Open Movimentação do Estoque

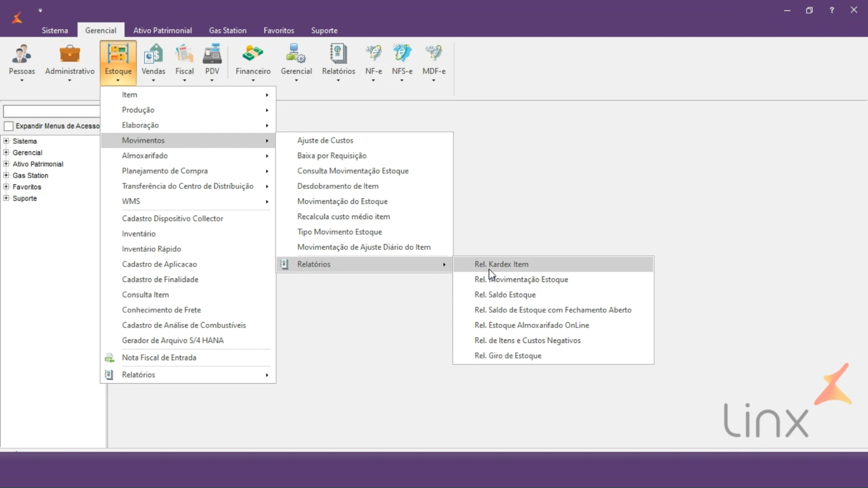[x=364, y=201]
